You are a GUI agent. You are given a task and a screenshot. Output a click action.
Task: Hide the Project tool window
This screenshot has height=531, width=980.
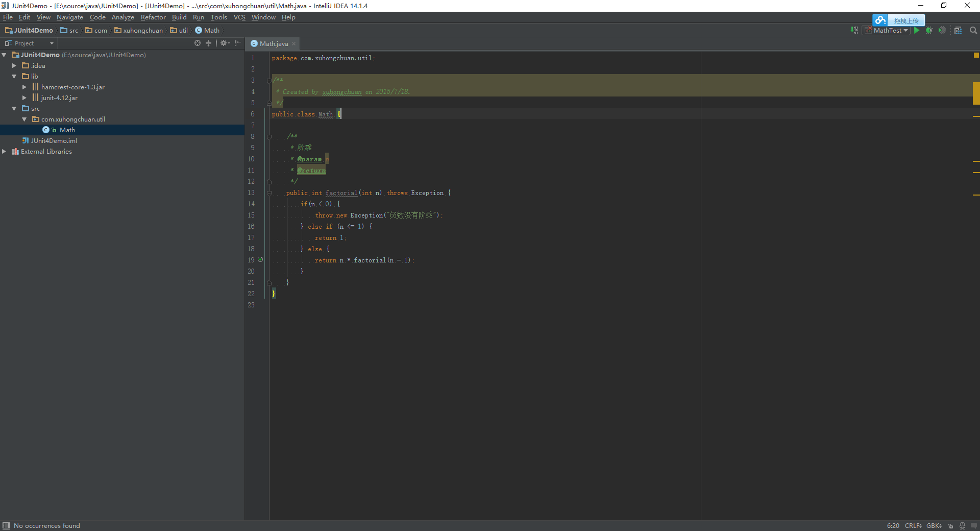(x=237, y=43)
